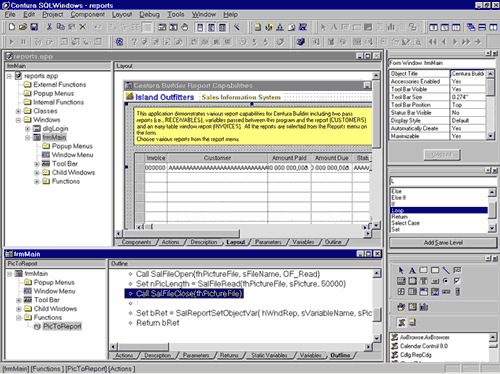This screenshot has height=374, width=500.
Task: Click the Amount Paid column header
Action: coord(289,158)
